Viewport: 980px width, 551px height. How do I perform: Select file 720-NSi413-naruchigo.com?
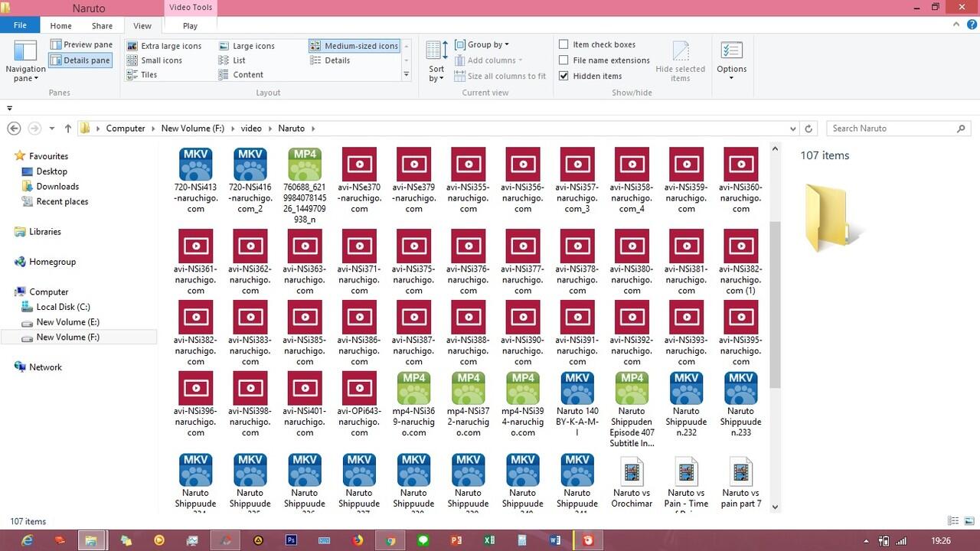coord(196,181)
